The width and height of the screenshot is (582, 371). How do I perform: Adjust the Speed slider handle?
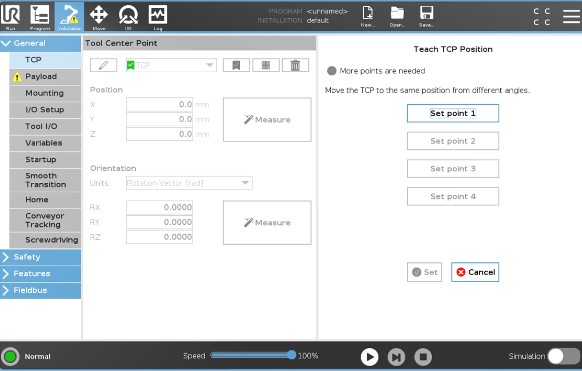292,355
